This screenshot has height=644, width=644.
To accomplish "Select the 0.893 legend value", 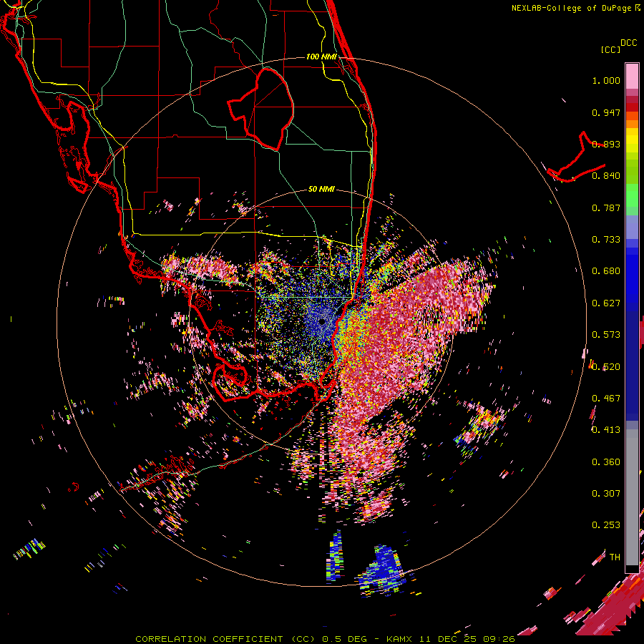I will pos(606,144).
